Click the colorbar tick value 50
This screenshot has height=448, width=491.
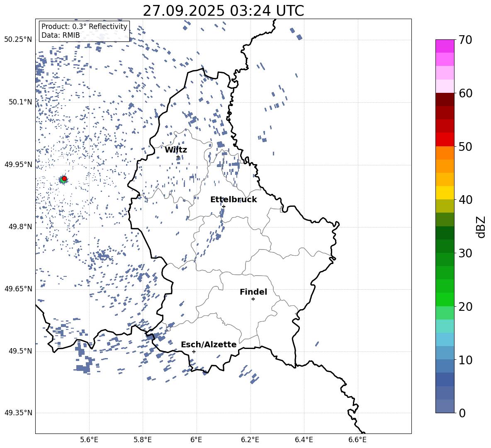point(465,147)
